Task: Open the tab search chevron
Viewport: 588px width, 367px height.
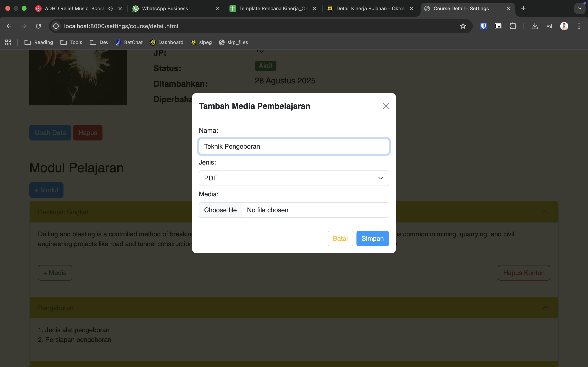Action: coord(580,9)
